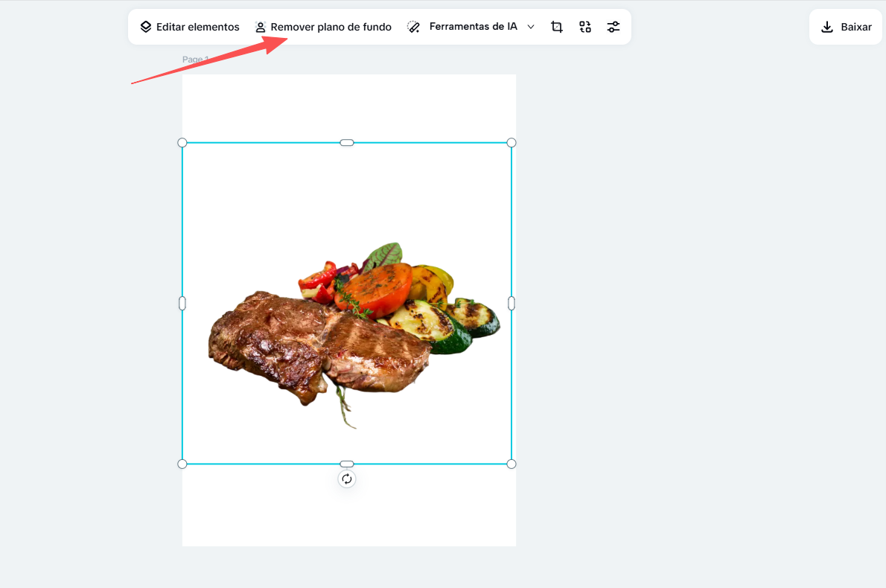The height and width of the screenshot is (588, 886).
Task: Select the Crop tool icon
Action: point(557,26)
